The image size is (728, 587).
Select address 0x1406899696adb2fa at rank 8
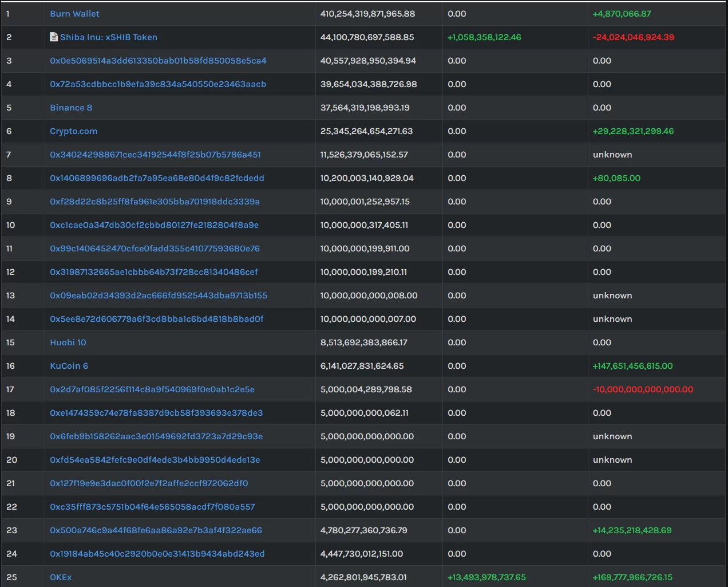tap(157, 178)
